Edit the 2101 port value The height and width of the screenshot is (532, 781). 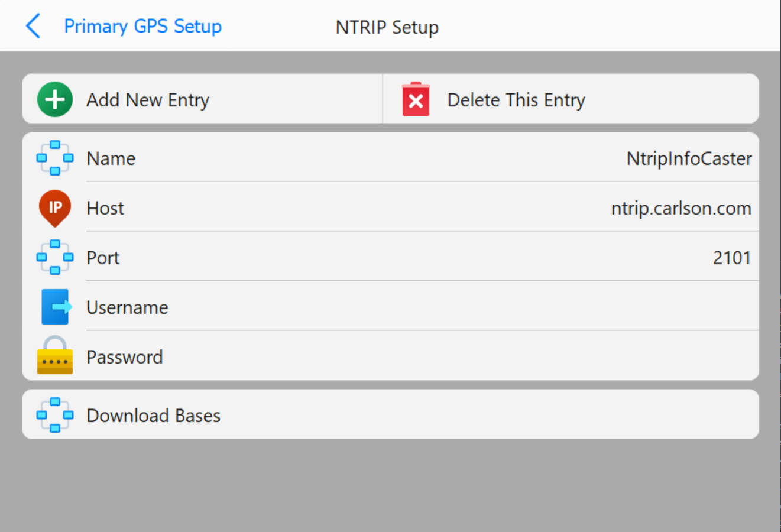(731, 258)
